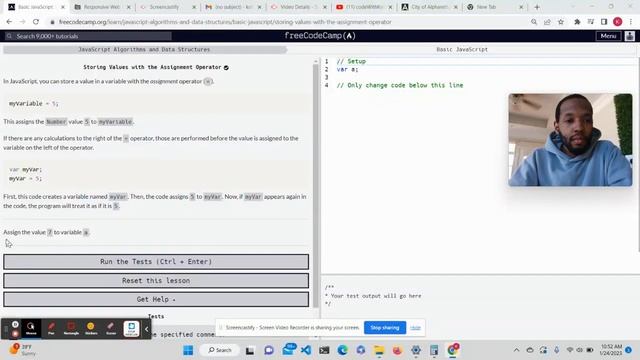Open File Explorer from taskbar
The image size is (640, 360).
379,350
